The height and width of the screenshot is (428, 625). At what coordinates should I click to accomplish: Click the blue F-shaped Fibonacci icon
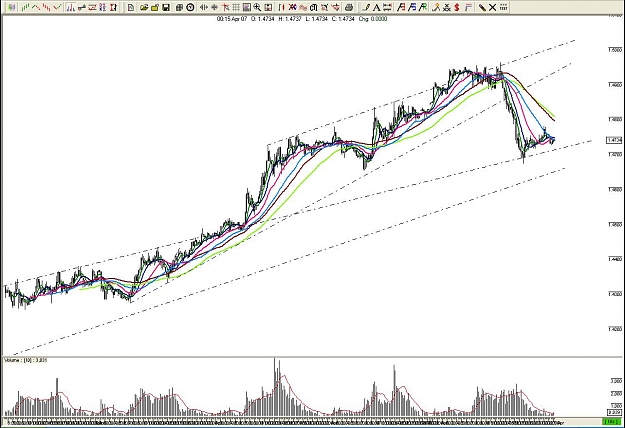coord(412,7)
